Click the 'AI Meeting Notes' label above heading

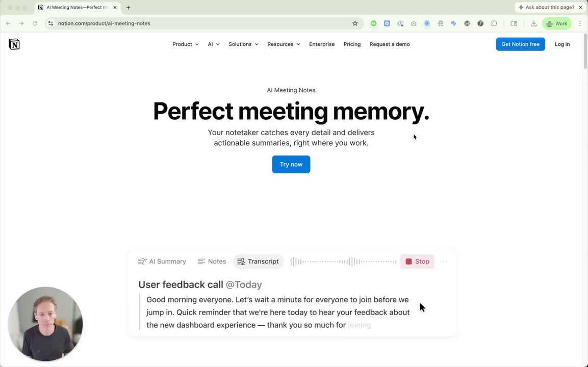(x=291, y=90)
